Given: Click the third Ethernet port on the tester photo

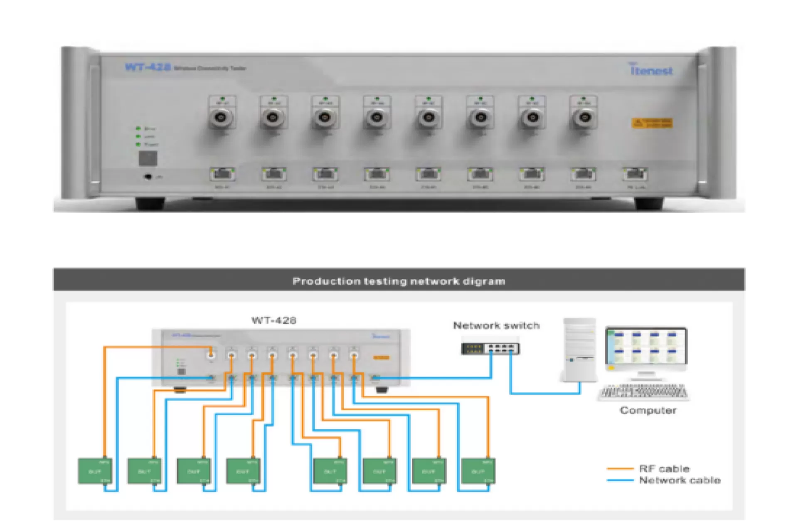Looking at the screenshot, I should [x=325, y=174].
